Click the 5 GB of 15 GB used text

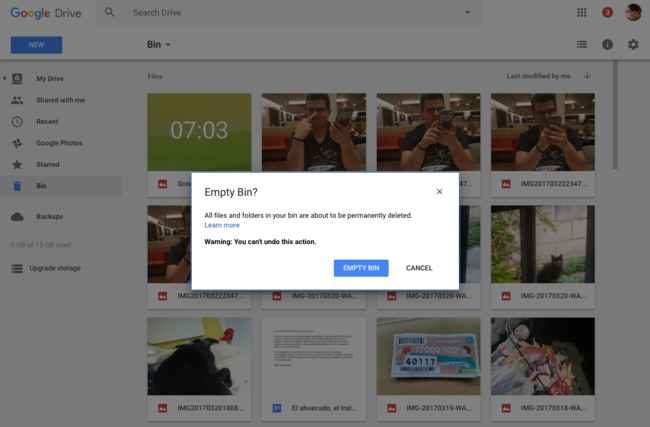tap(41, 245)
